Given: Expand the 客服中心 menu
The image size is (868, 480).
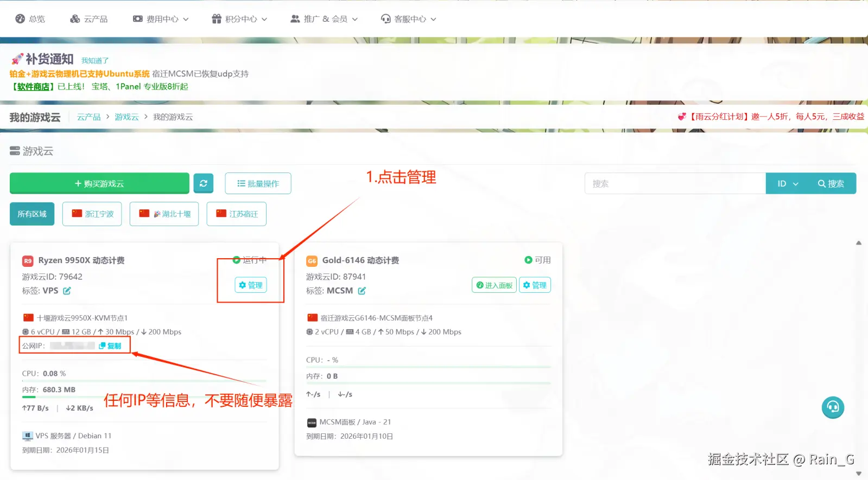Looking at the screenshot, I should 408,19.
